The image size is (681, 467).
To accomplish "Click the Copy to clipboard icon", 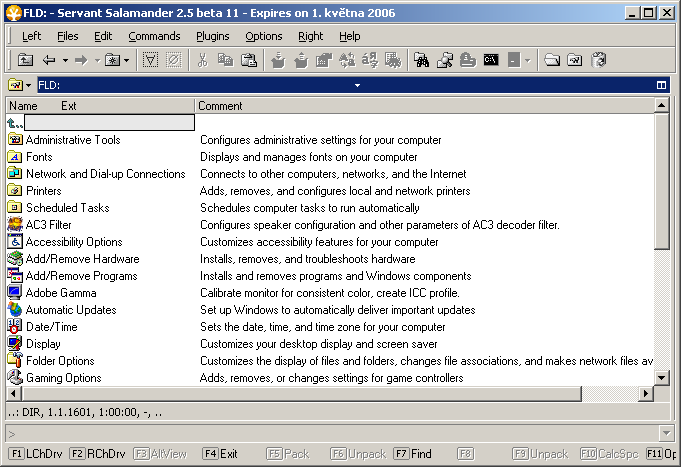I will [225, 60].
